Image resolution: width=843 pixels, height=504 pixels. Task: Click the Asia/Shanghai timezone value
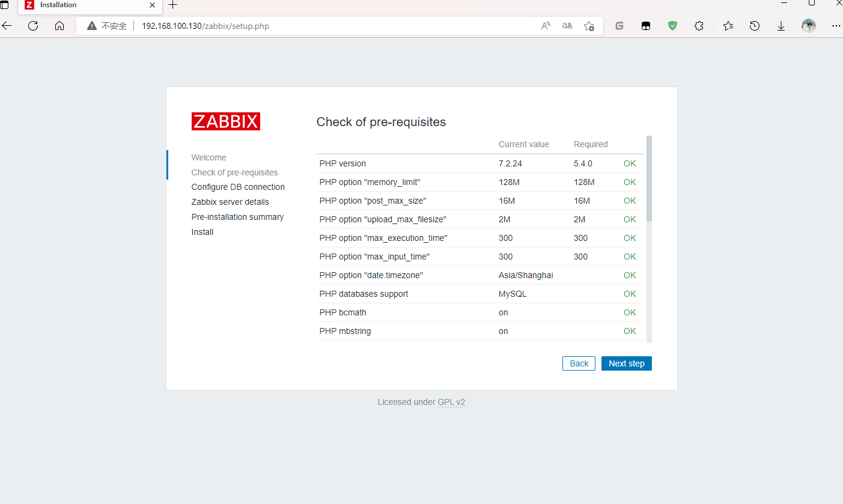[x=526, y=275]
